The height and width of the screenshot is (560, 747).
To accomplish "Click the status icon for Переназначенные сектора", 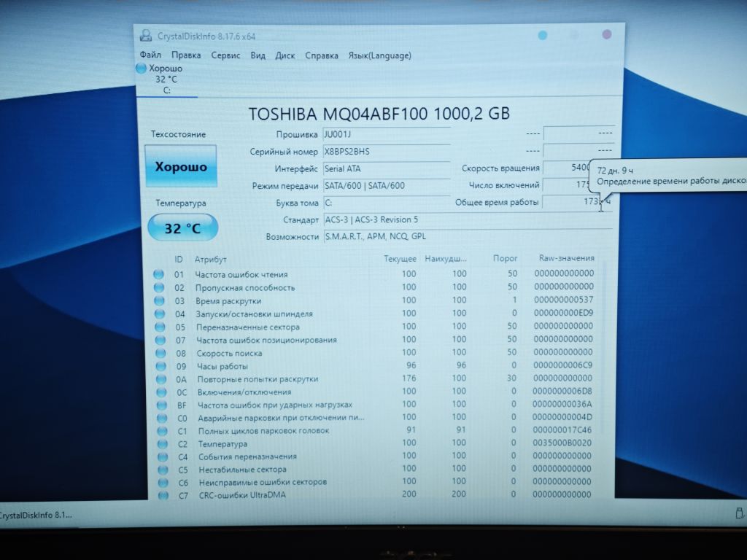I will tap(160, 327).
